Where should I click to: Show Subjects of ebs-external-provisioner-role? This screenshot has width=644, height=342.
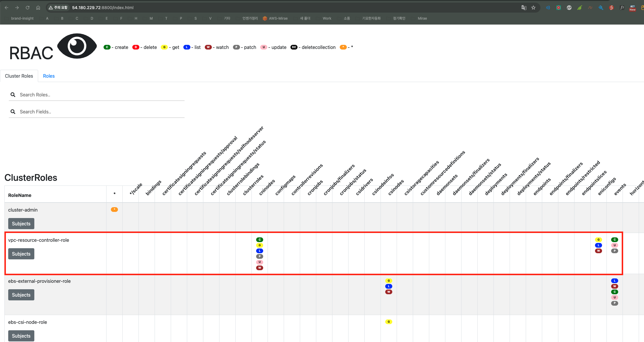(21, 295)
